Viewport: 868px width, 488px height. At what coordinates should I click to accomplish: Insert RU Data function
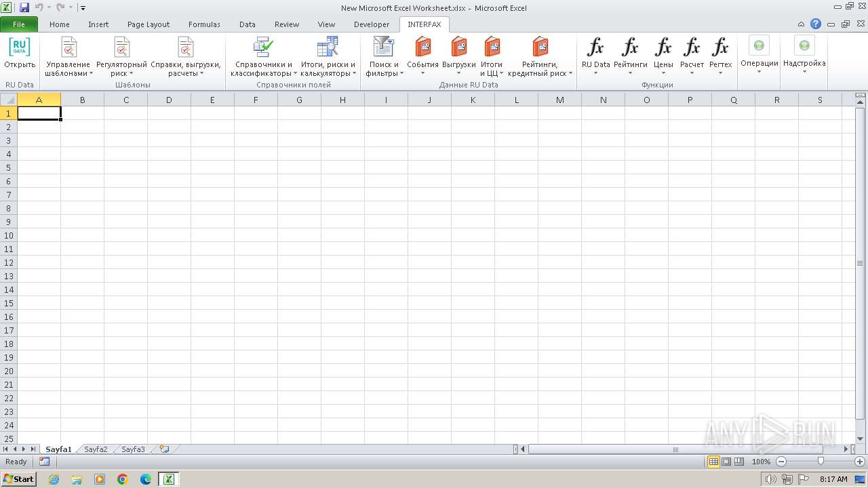point(595,56)
